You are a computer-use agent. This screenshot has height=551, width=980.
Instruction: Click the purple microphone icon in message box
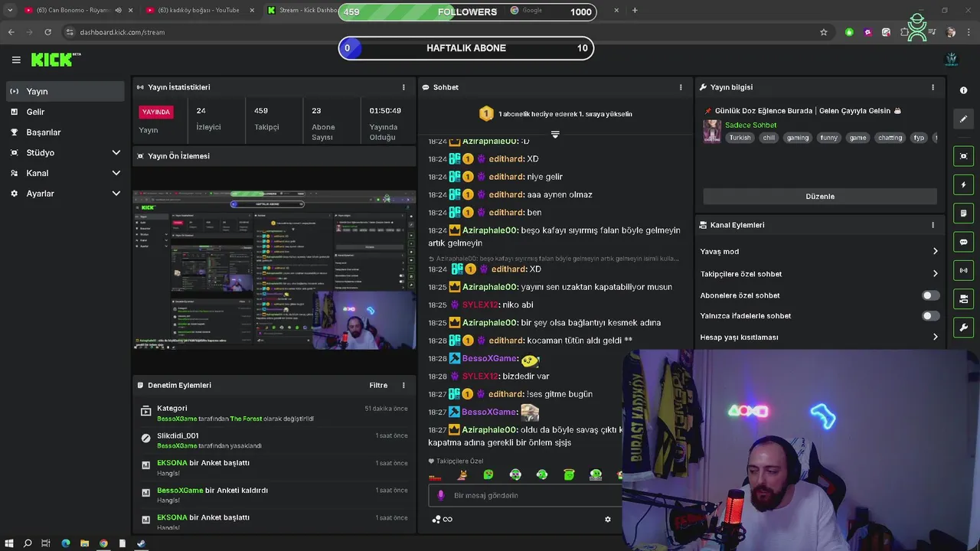pos(440,495)
